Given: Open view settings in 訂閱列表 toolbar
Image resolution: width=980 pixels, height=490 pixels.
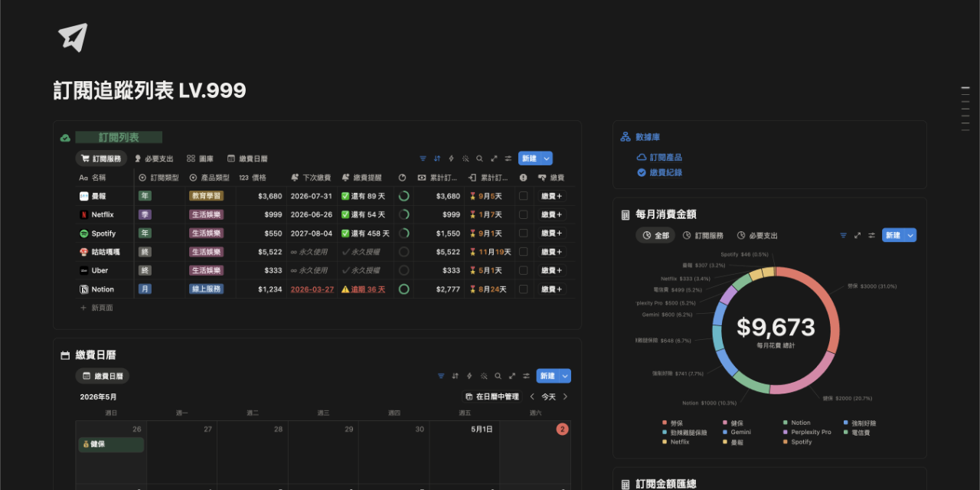Looking at the screenshot, I should [508, 158].
